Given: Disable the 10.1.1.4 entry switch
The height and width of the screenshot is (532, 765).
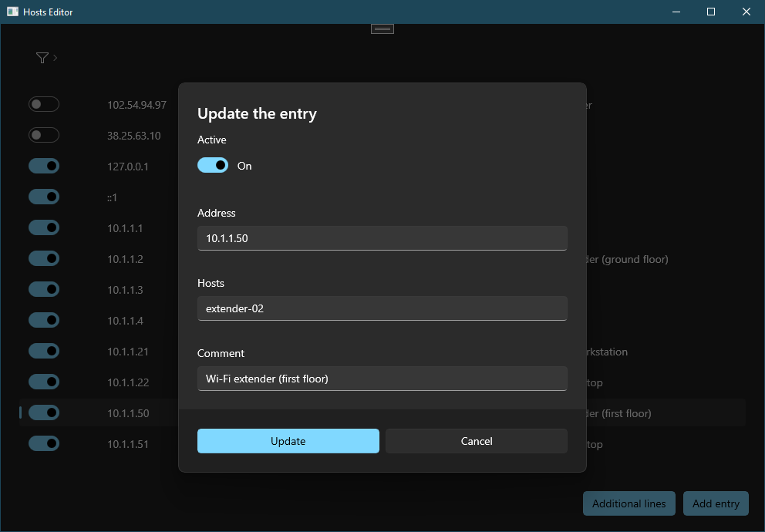Looking at the screenshot, I should [x=44, y=320].
